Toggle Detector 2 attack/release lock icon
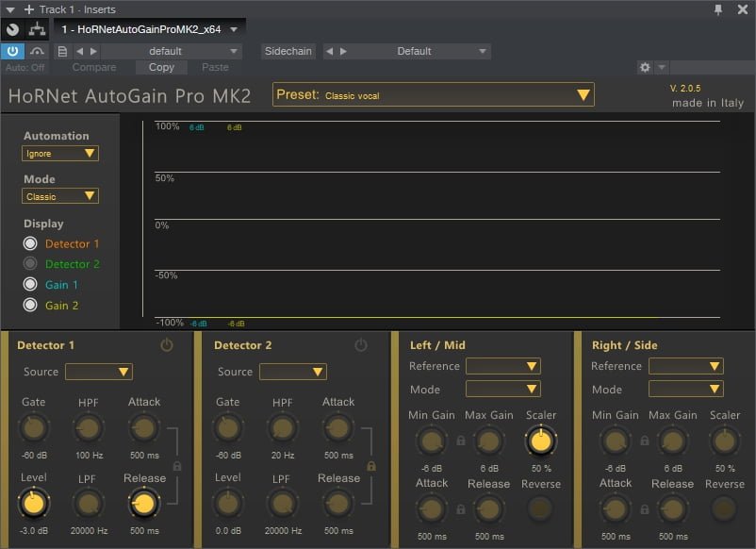 pos(371,466)
